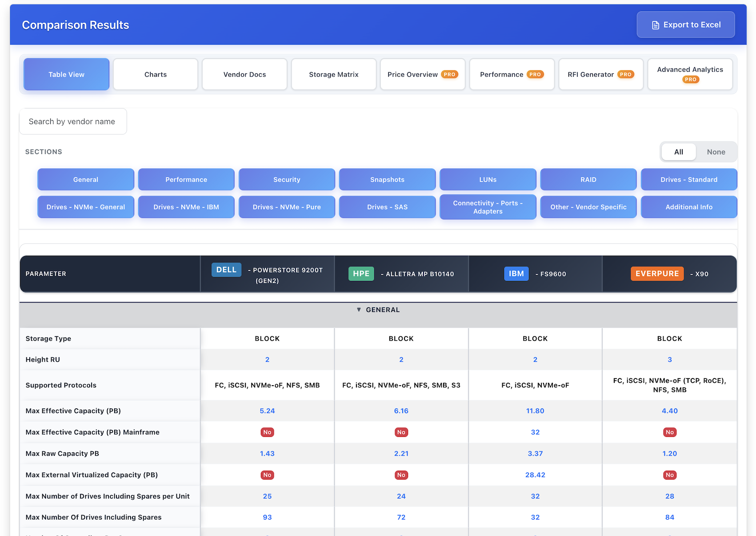
Task: Toggle Drives - NVMe - General section
Action: 86,207
